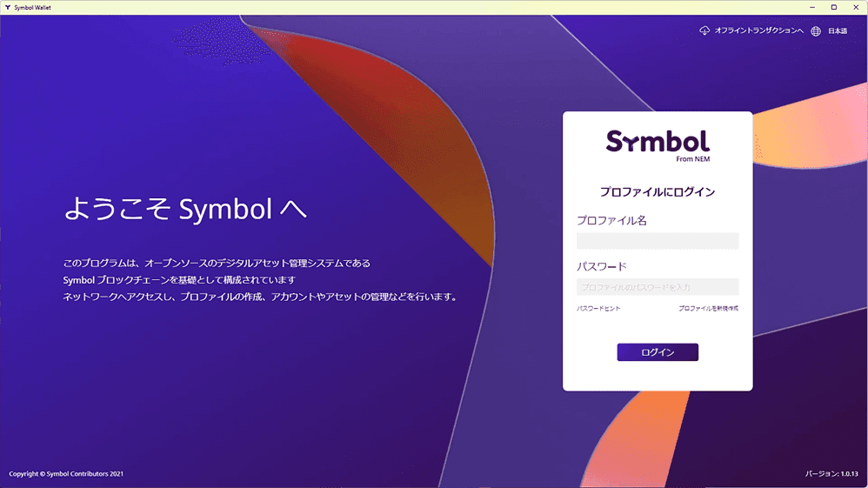Open the 日本語 language dropdown
The width and height of the screenshot is (868, 488).
(838, 31)
